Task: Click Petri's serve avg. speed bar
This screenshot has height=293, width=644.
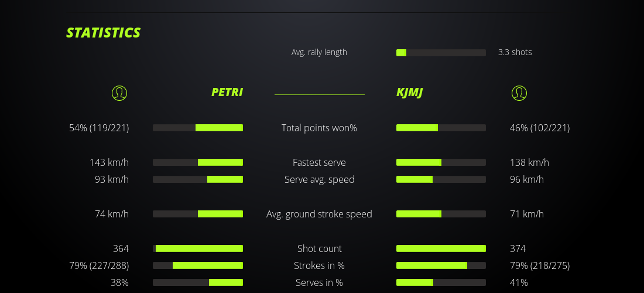Action: coord(198,179)
